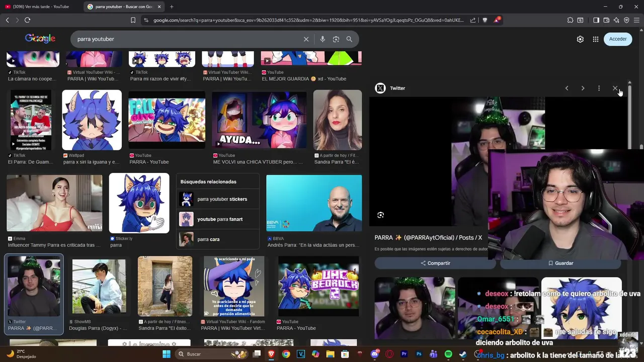Switch to the YouTube 'Ver más tarde' tab

pyautogui.click(x=40, y=7)
